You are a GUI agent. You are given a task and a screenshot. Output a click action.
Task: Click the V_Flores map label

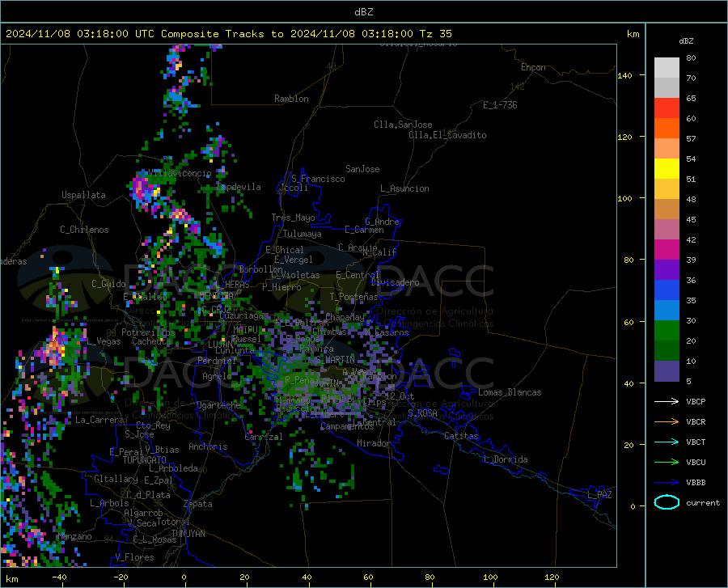[x=134, y=557]
